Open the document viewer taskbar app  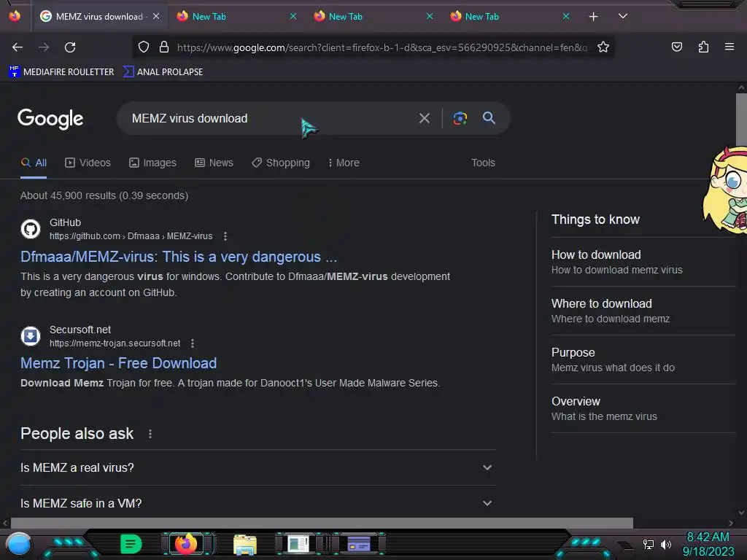[298, 544]
